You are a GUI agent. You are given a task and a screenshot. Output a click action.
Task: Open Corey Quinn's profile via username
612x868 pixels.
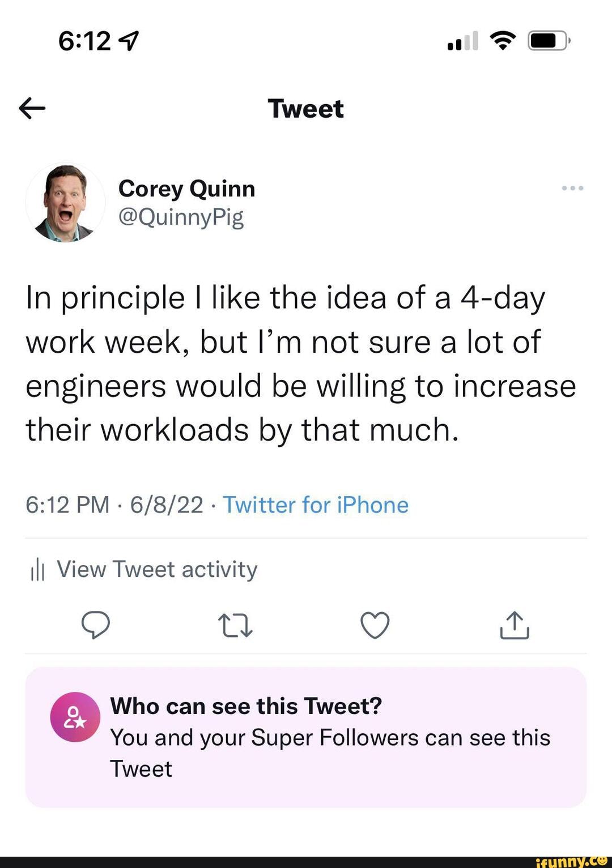click(x=187, y=189)
